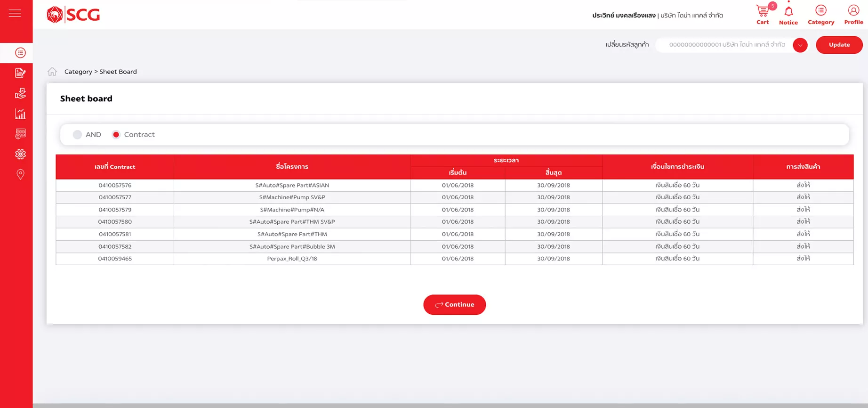868x408 pixels.
Task: Select project S#Auto#Spare Part#THM SV&P
Action: pyautogui.click(x=292, y=222)
